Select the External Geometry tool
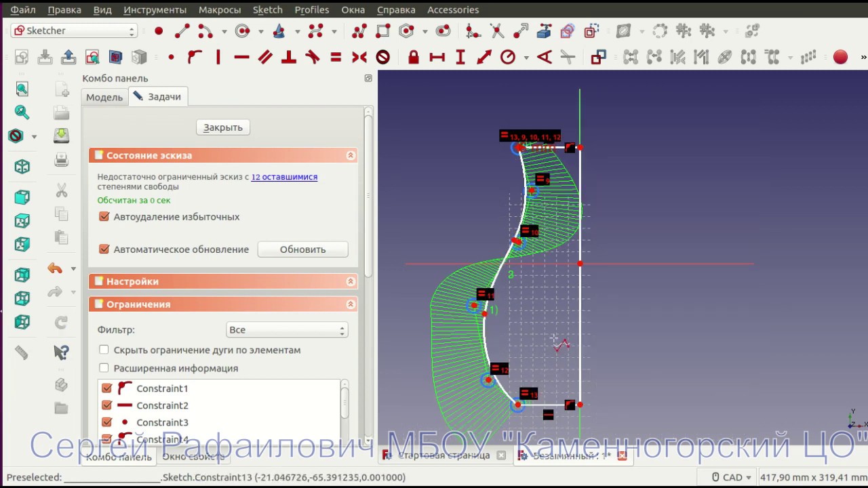 (x=544, y=31)
